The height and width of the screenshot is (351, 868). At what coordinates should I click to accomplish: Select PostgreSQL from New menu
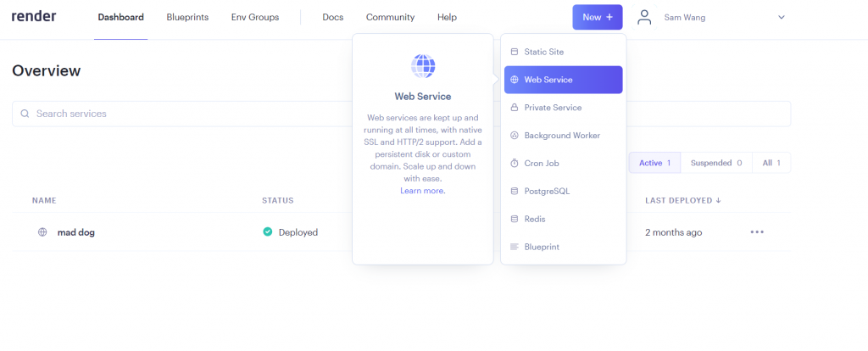[x=564, y=191]
